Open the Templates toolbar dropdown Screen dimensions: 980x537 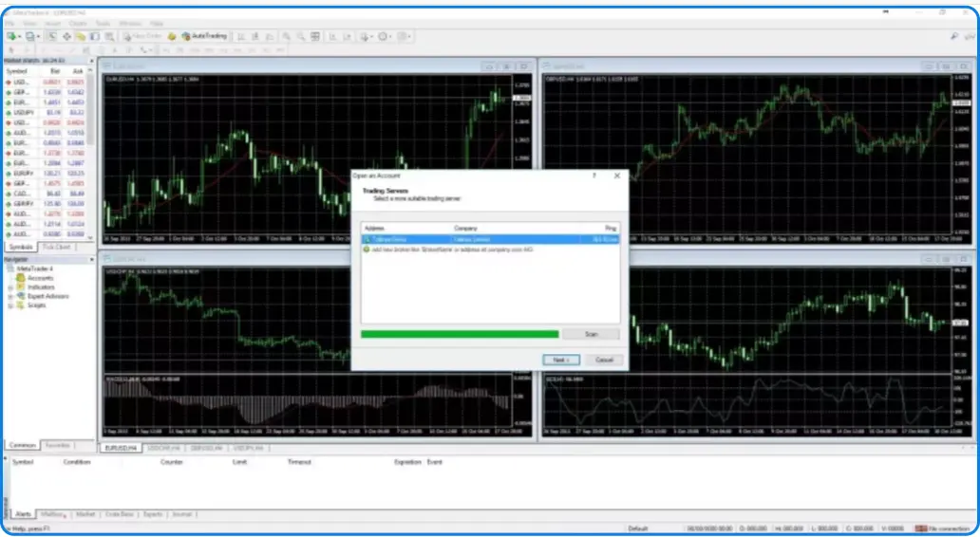[405, 37]
